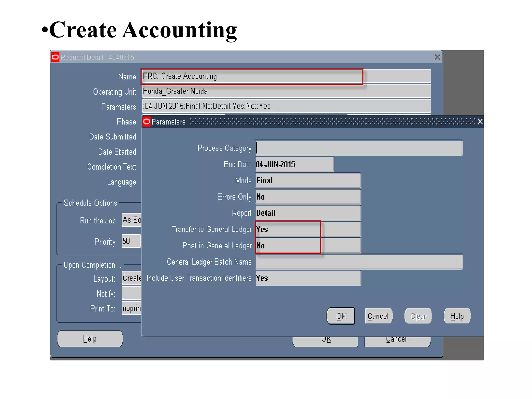532x399 pixels.
Task: Click the Name field PRC: Create Accounting
Action: (286, 76)
